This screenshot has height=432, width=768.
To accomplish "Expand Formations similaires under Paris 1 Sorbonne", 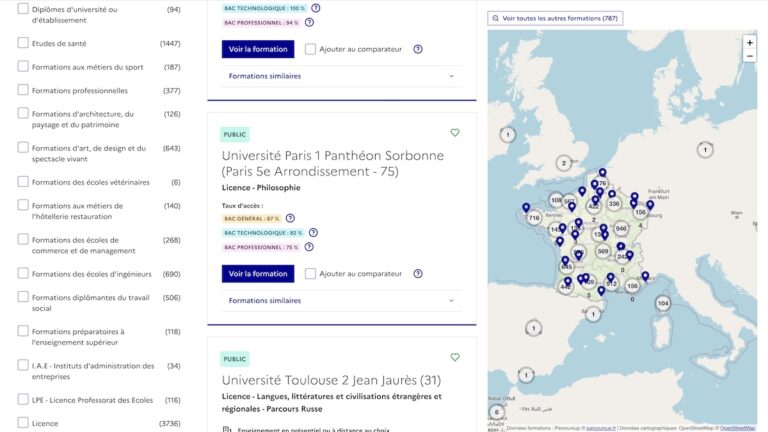I will click(341, 300).
